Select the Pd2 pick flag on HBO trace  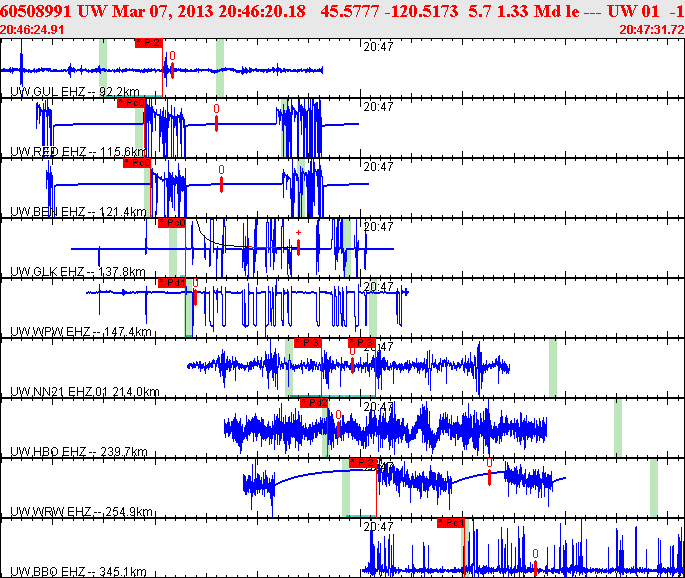click(x=314, y=403)
